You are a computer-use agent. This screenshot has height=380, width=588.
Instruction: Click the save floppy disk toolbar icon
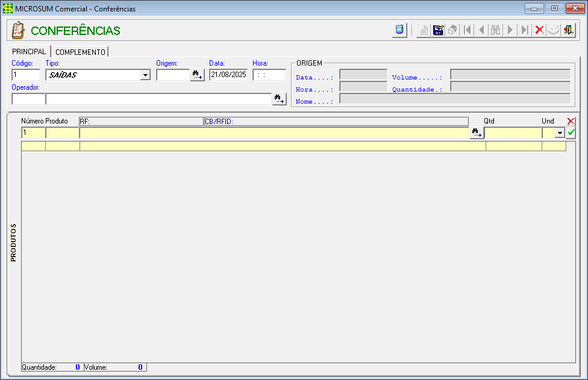(x=439, y=30)
